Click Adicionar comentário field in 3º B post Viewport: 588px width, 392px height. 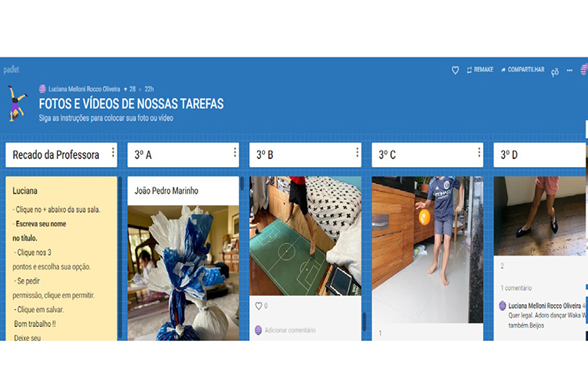[x=290, y=330]
